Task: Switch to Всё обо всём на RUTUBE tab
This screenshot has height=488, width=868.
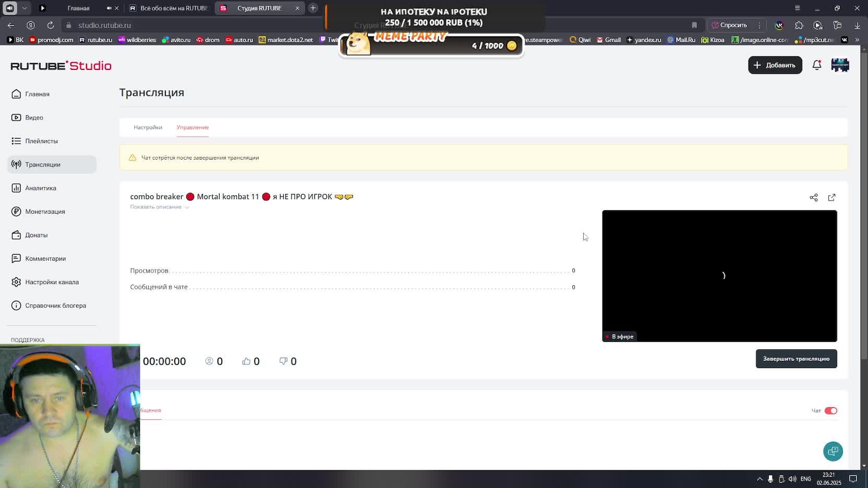Action: (x=170, y=8)
